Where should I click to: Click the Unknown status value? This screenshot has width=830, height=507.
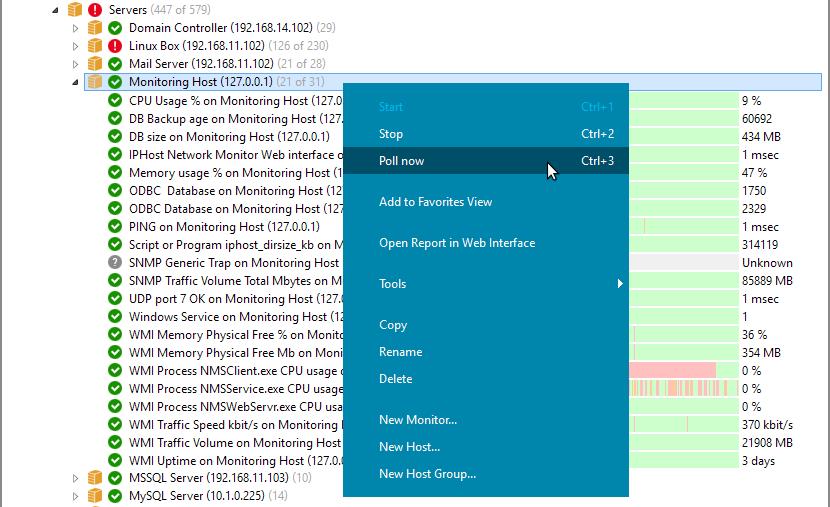(x=767, y=262)
